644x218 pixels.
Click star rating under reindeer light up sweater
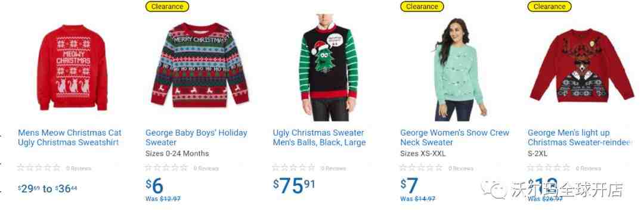coord(549,168)
